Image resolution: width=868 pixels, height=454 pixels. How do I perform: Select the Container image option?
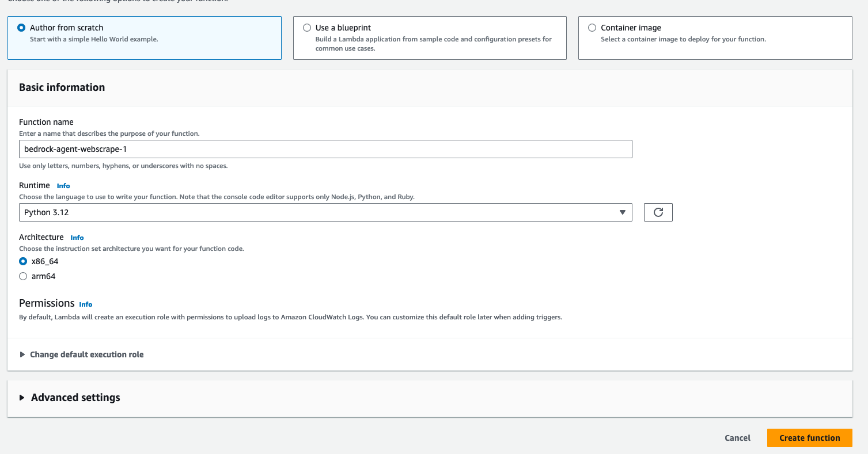[x=592, y=28]
